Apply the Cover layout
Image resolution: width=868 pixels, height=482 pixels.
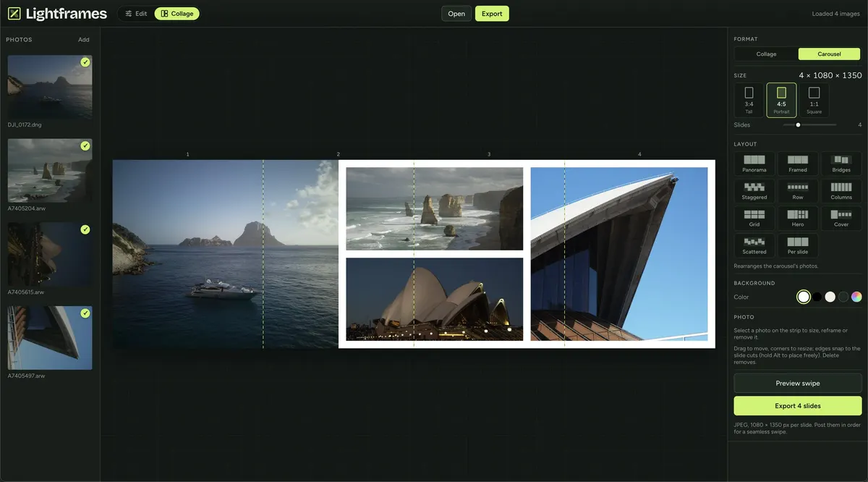coord(841,219)
